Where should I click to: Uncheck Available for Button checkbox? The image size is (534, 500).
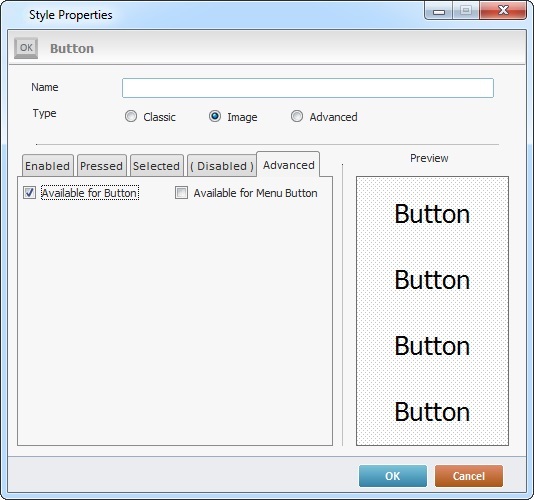[x=29, y=192]
